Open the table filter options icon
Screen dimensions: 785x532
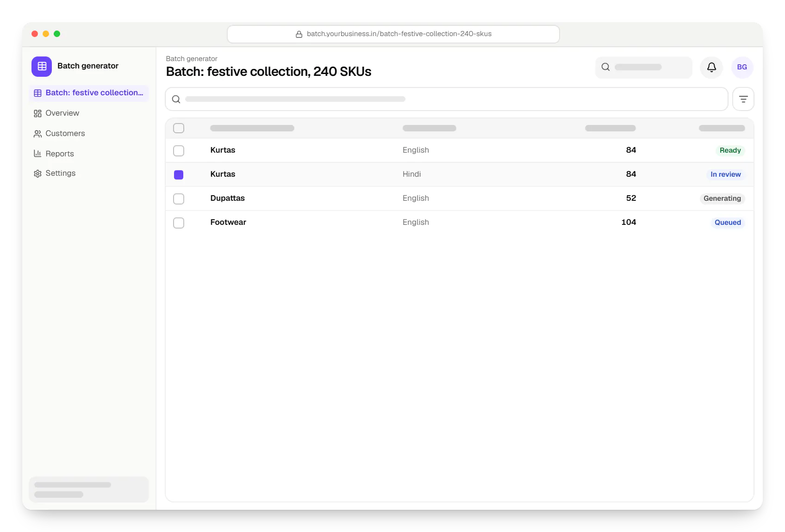coord(743,99)
